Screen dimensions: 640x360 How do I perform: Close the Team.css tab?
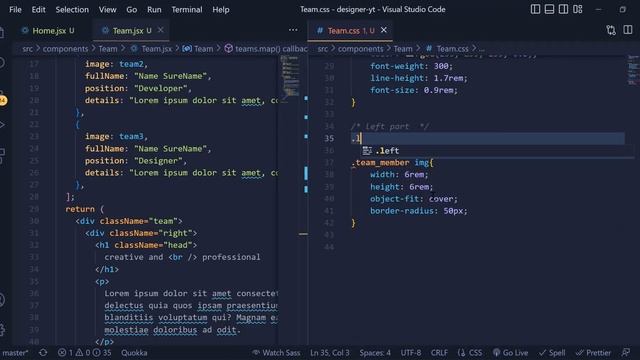[x=384, y=30]
